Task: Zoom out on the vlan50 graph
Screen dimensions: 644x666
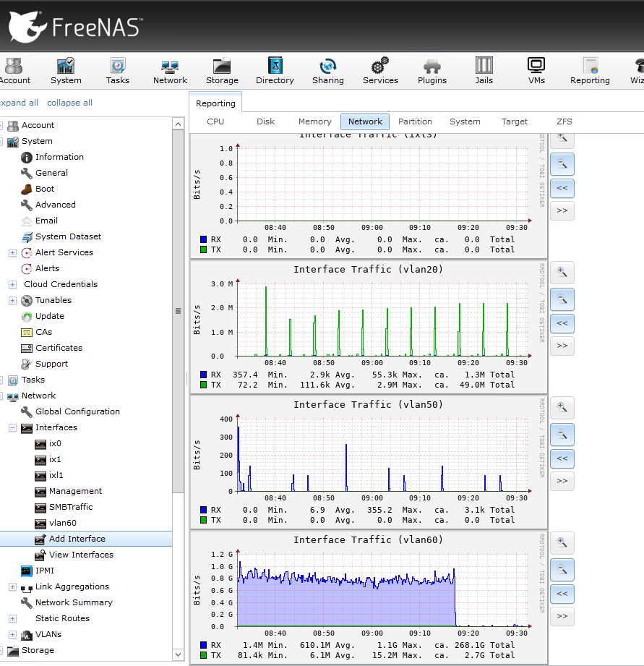Action: tap(562, 435)
